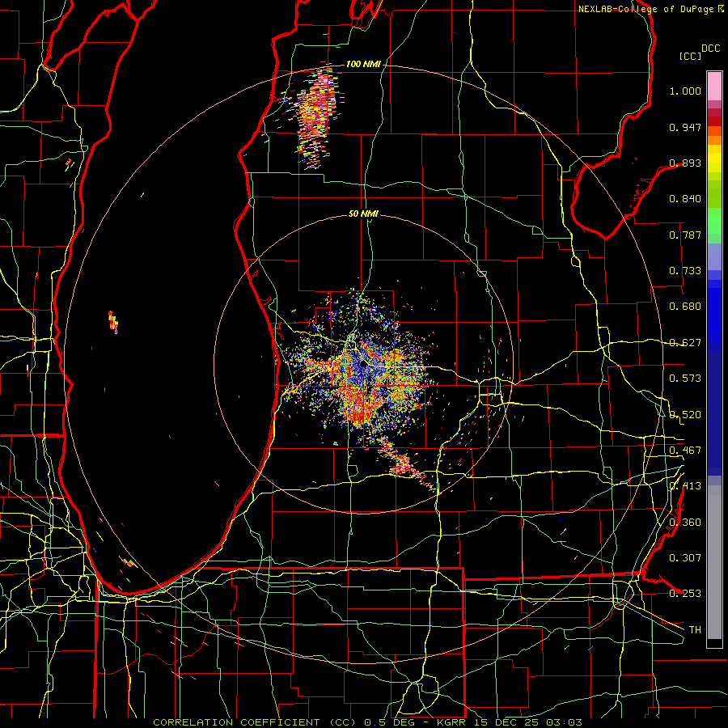This screenshot has width=728, height=728.
Task: Click the 0.627 legend value
Action: [x=685, y=343]
